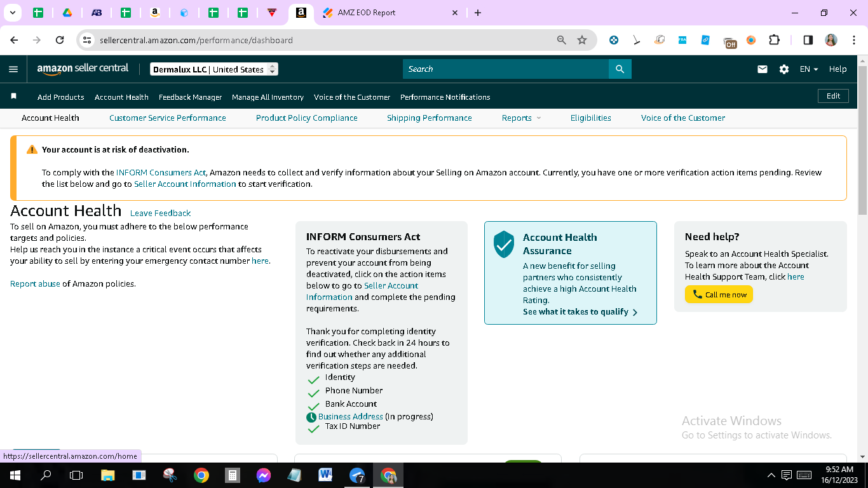
Task: Reload the current page
Action: 60,40
